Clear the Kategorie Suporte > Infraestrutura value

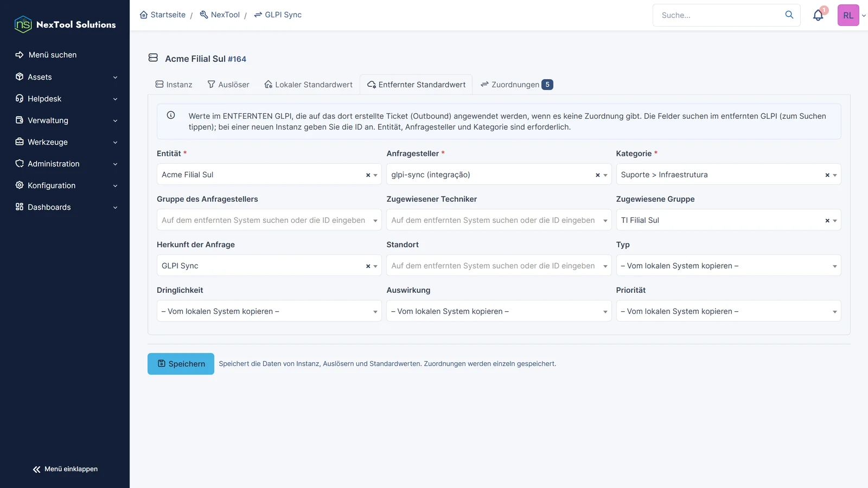coord(827,175)
